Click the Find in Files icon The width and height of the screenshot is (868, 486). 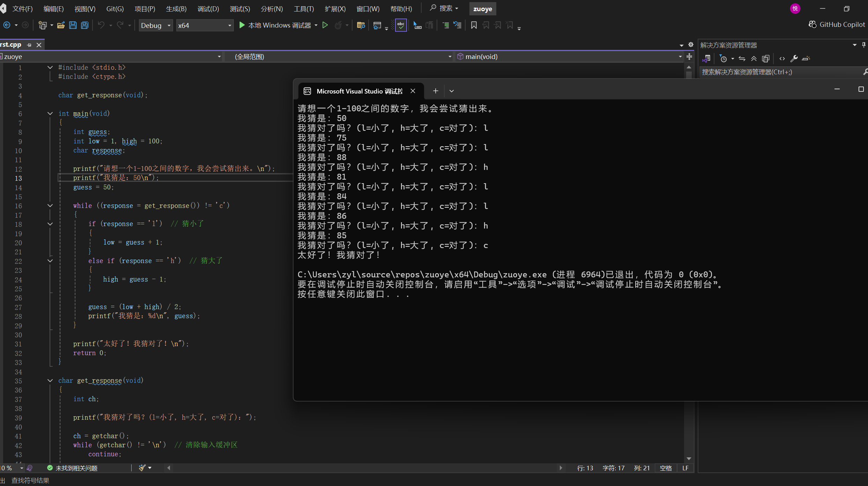[x=361, y=25]
